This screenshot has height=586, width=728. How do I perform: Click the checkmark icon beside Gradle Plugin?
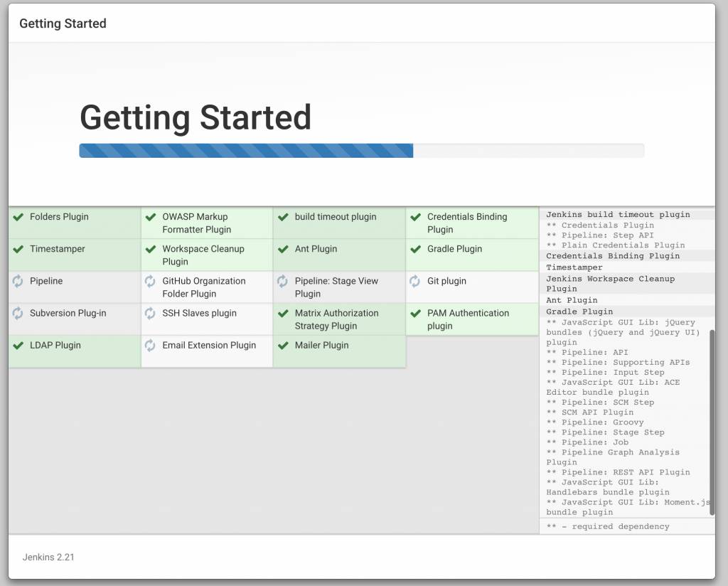[x=415, y=249]
